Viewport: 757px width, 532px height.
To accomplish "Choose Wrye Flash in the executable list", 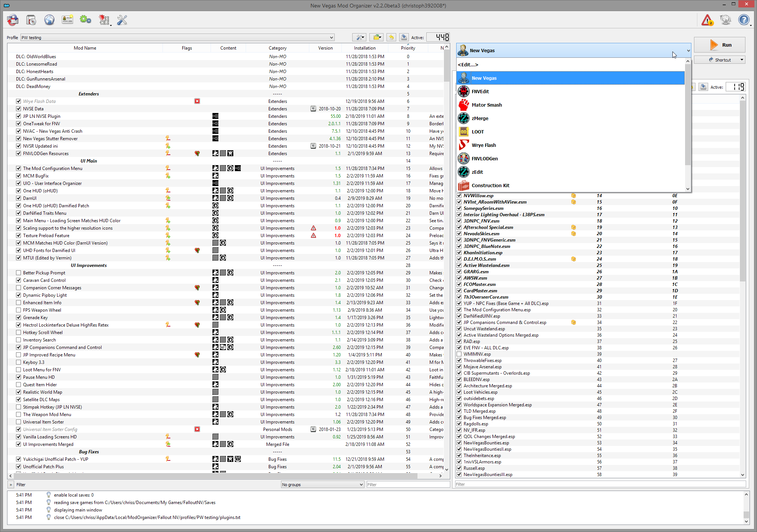I will [x=483, y=145].
